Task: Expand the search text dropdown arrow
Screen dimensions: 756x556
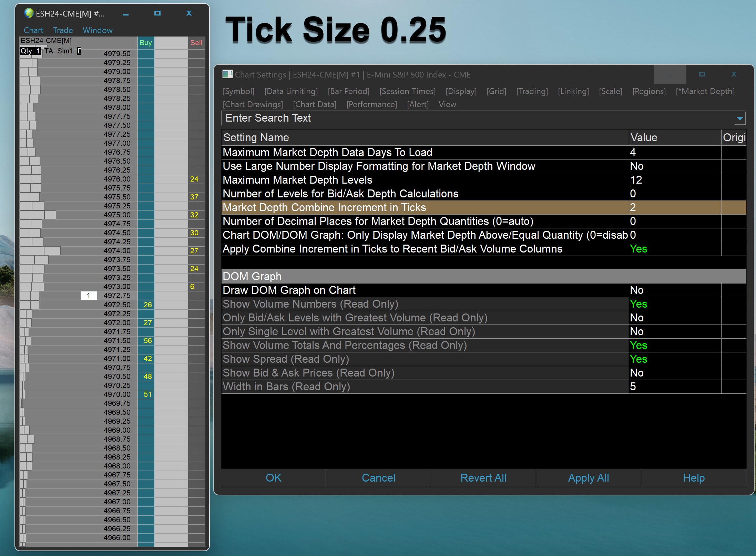Action: coord(739,119)
